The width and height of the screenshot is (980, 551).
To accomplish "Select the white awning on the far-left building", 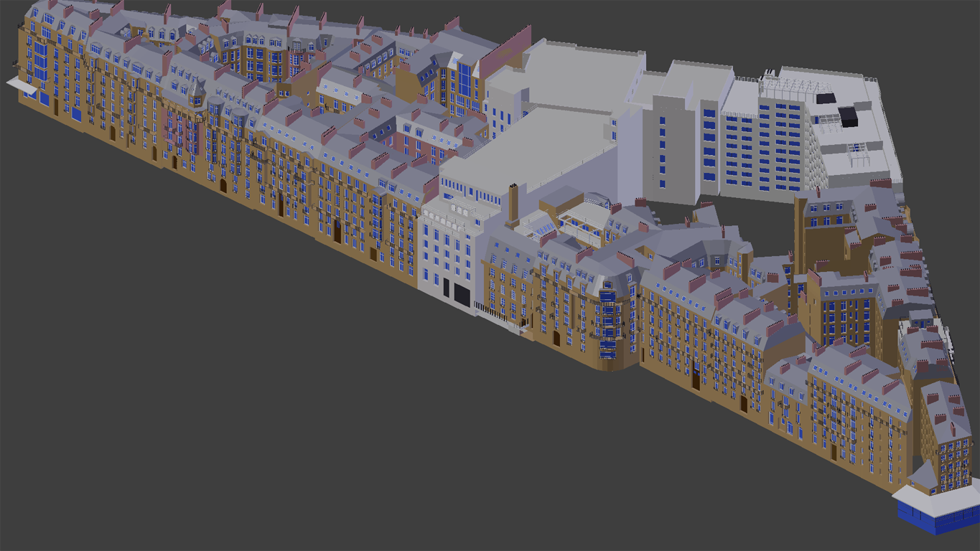I will (x=22, y=87).
